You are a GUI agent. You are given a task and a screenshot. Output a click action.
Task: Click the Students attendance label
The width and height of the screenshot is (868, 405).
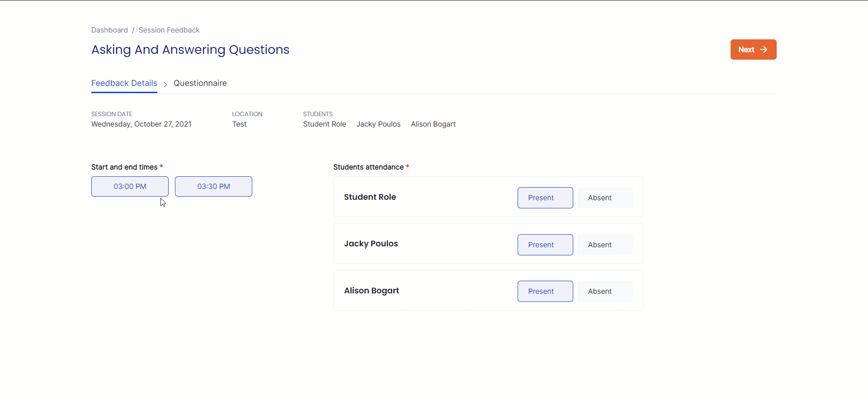coord(368,167)
